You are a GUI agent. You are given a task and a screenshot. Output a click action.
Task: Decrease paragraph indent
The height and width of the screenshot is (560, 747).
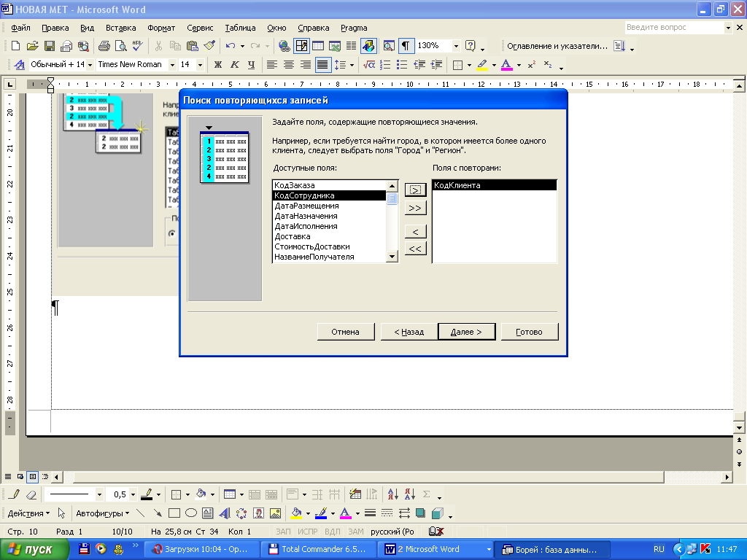[419, 64]
